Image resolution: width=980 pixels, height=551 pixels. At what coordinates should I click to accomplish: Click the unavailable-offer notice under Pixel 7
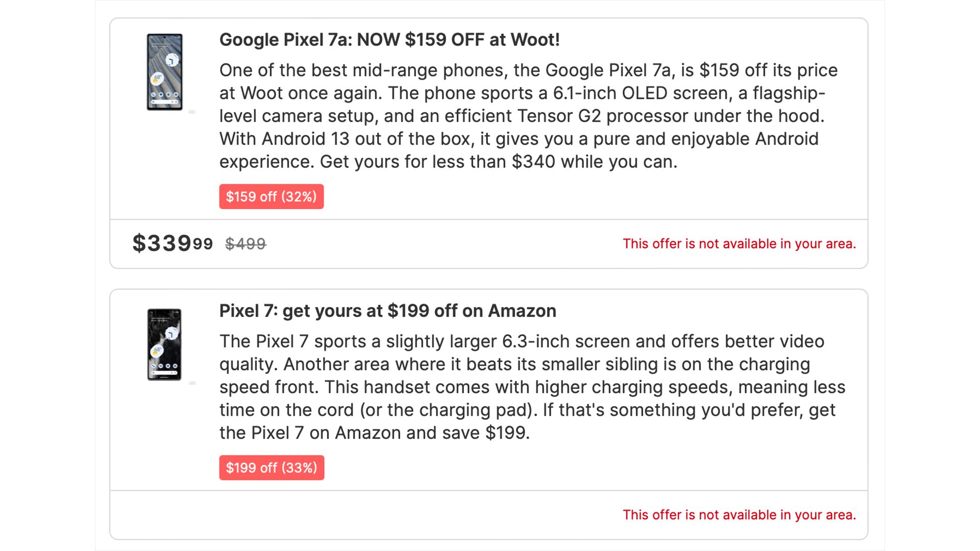pyautogui.click(x=739, y=515)
